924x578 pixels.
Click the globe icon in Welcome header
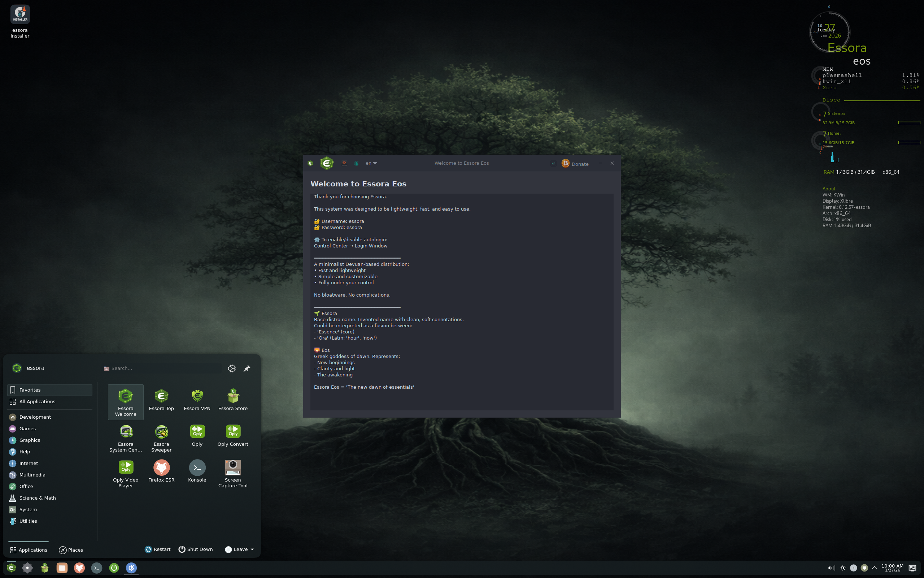tap(356, 163)
